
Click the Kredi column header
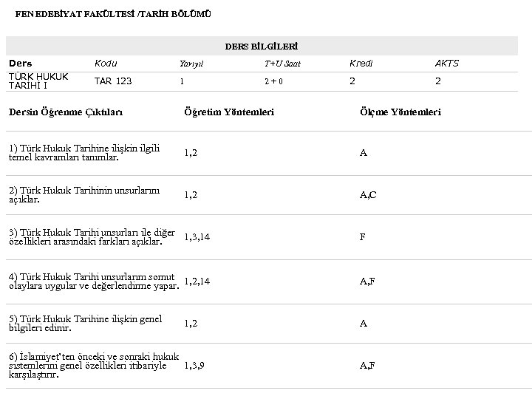click(361, 64)
